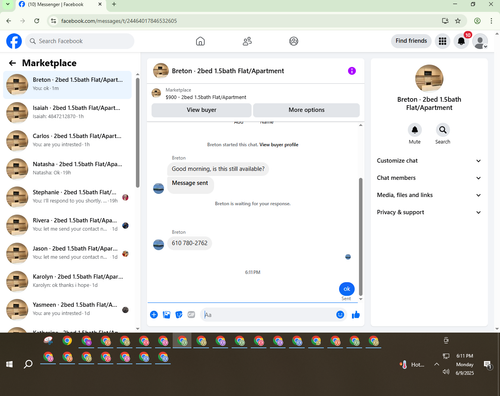This screenshot has width=500, height=396.
Task: Open the Friends icon in top navigation
Action: (247, 41)
